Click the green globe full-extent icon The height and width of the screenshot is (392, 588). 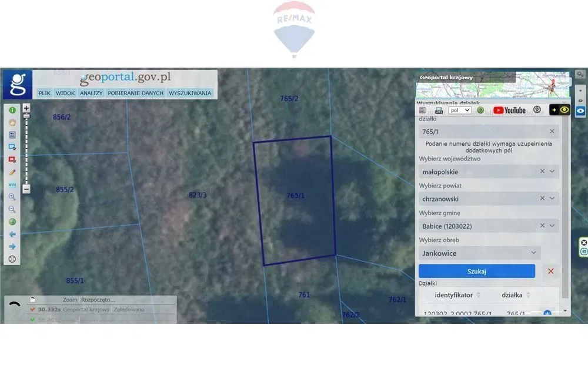coord(12,222)
